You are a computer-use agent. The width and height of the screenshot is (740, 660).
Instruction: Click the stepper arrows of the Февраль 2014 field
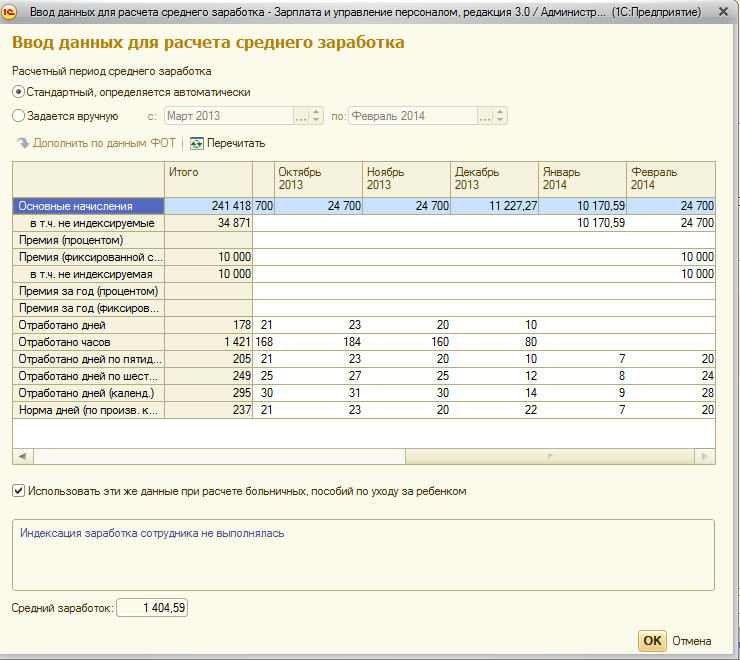(x=500, y=116)
